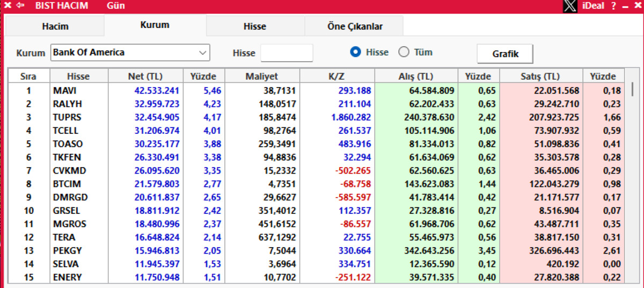Select the TOASO stock row
644x288 pixels.
click(317, 143)
